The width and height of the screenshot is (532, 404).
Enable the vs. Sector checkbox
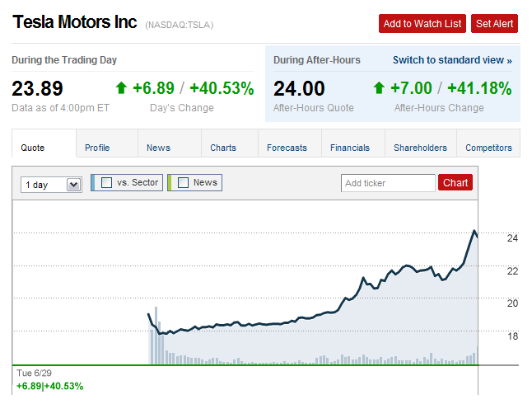click(106, 183)
